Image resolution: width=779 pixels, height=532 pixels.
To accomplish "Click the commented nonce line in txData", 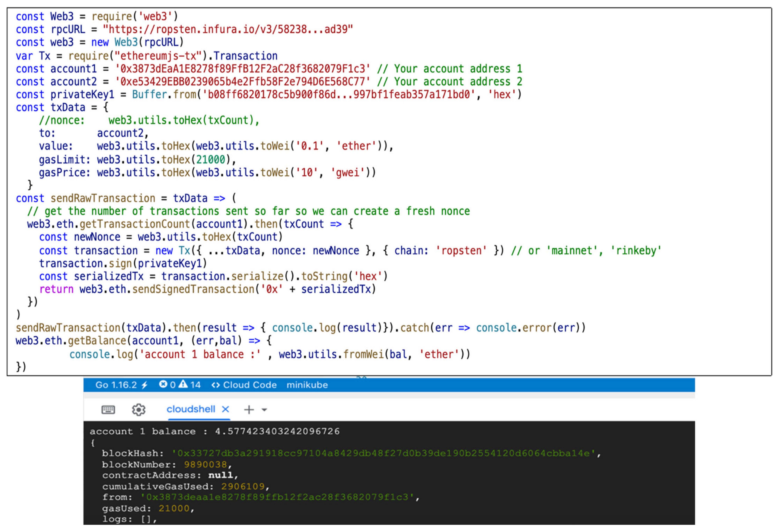I will tap(149, 120).
